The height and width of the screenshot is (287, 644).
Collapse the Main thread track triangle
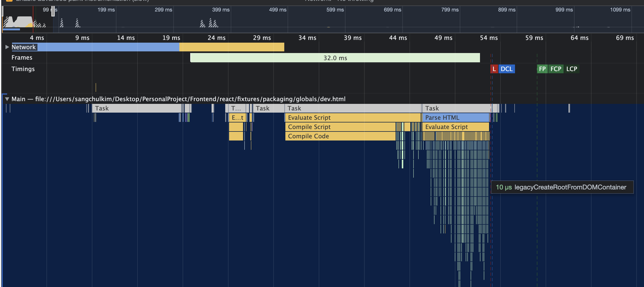click(7, 99)
